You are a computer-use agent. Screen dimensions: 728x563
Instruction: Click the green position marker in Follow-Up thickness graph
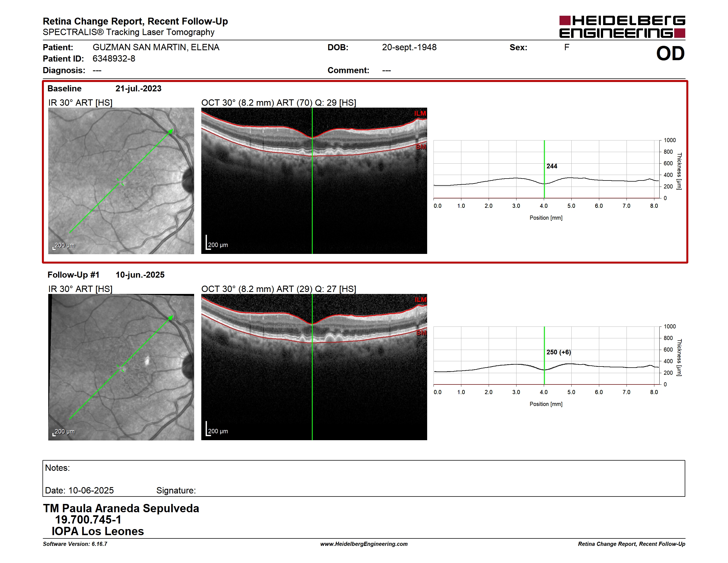click(x=544, y=355)
